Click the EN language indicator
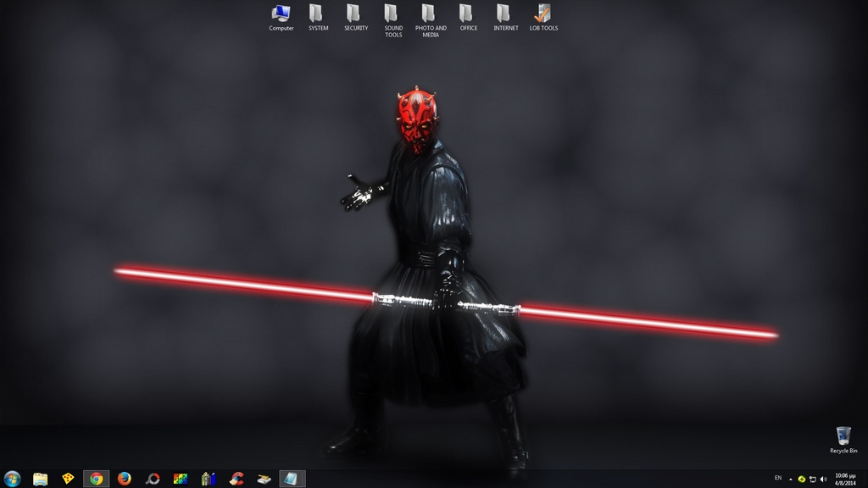This screenshot has width=868, height=488. [x=778, y=478]
